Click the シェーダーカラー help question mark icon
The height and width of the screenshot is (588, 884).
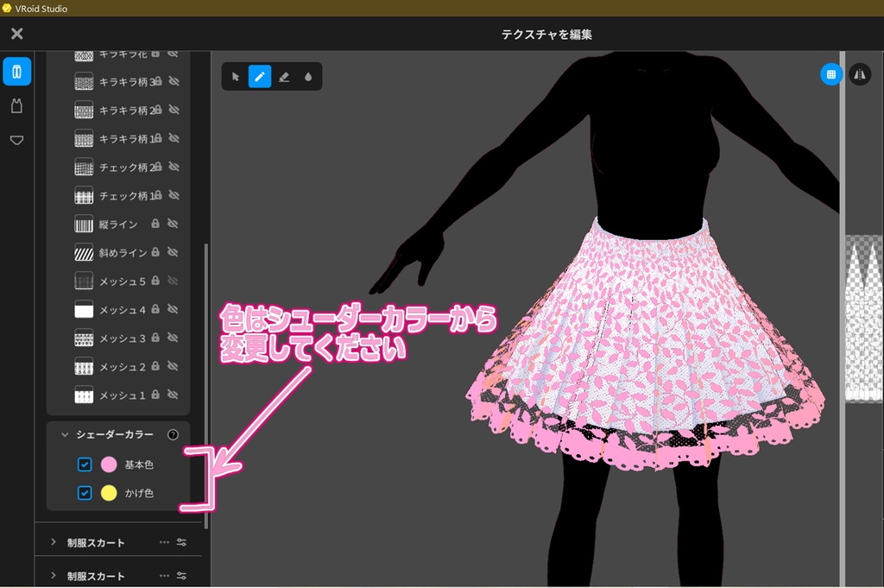(x=173, y=434)
